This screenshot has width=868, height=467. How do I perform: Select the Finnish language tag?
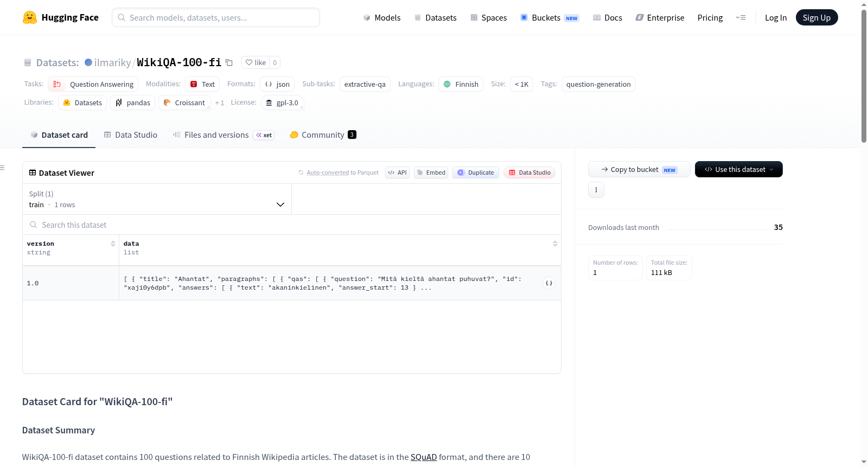click(x=461, y=84)
